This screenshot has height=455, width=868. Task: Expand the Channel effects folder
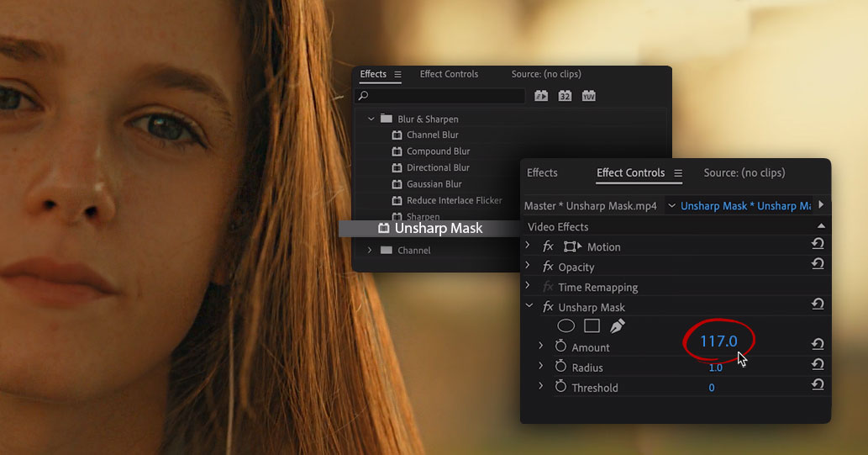[370, 251]
